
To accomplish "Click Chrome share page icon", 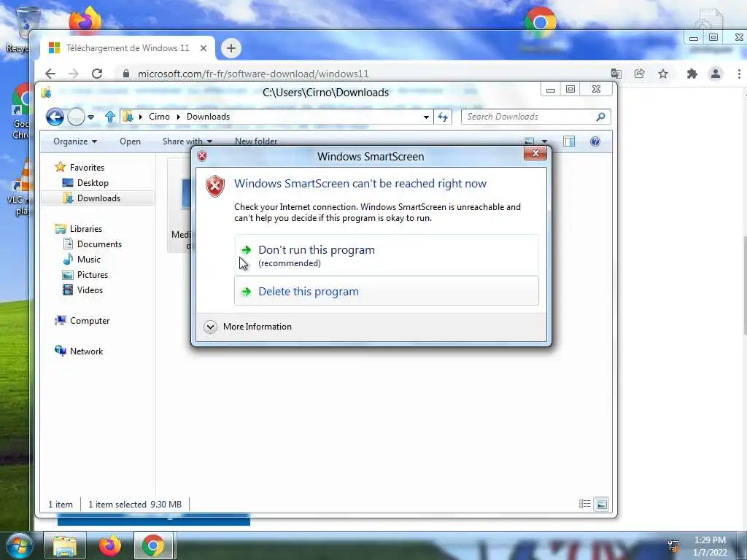I will [x=640, y=74].
